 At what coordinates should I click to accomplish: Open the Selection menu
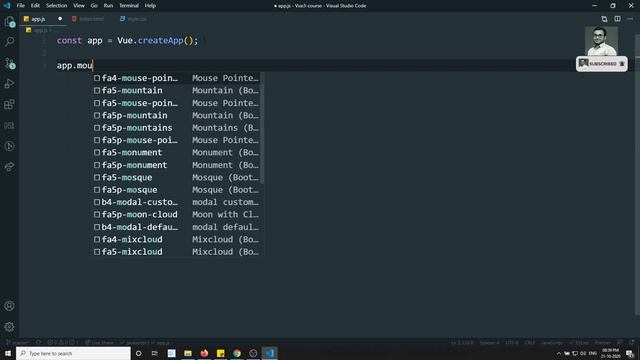tap(56, 6)
